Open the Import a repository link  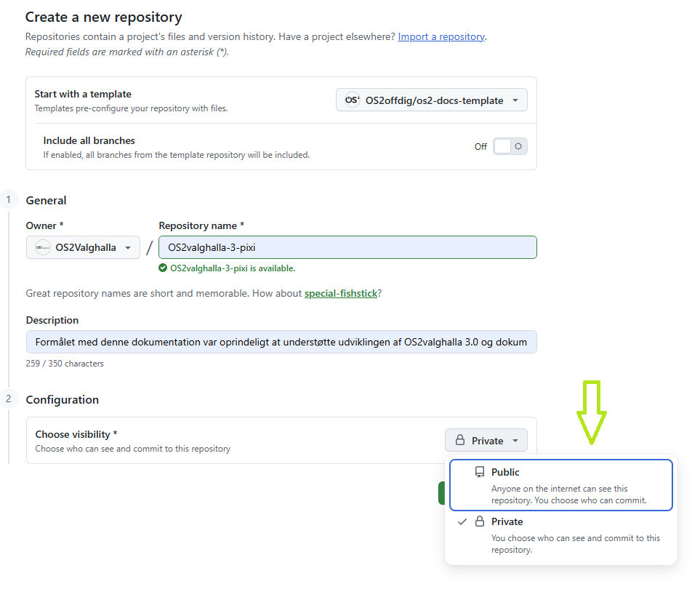tap(441, 36)
